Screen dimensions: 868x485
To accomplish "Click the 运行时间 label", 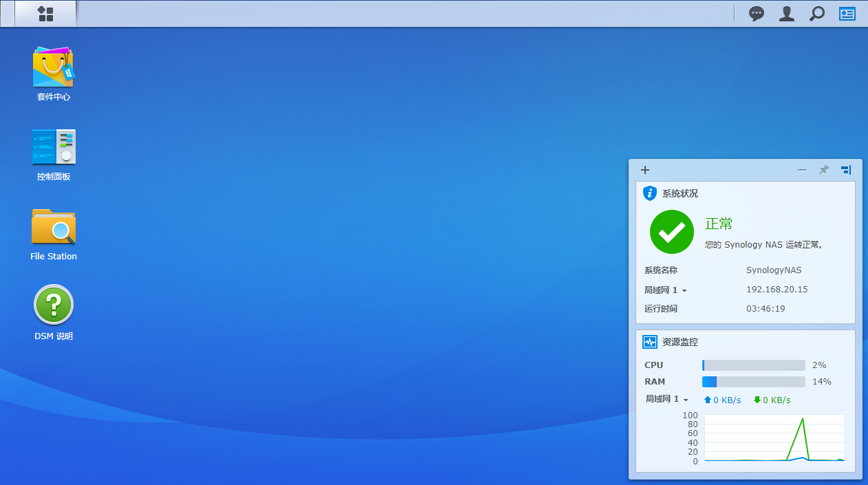I will coord(661,309).
